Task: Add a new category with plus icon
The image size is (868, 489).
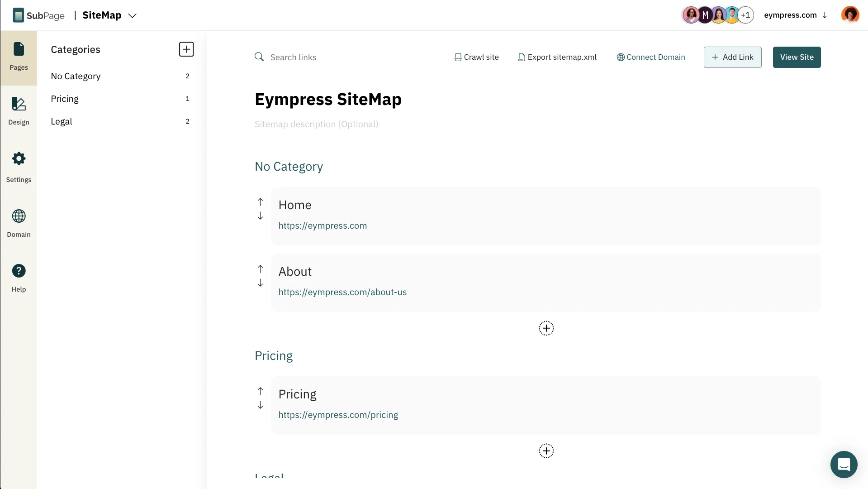Action: (x=186, y=49)
